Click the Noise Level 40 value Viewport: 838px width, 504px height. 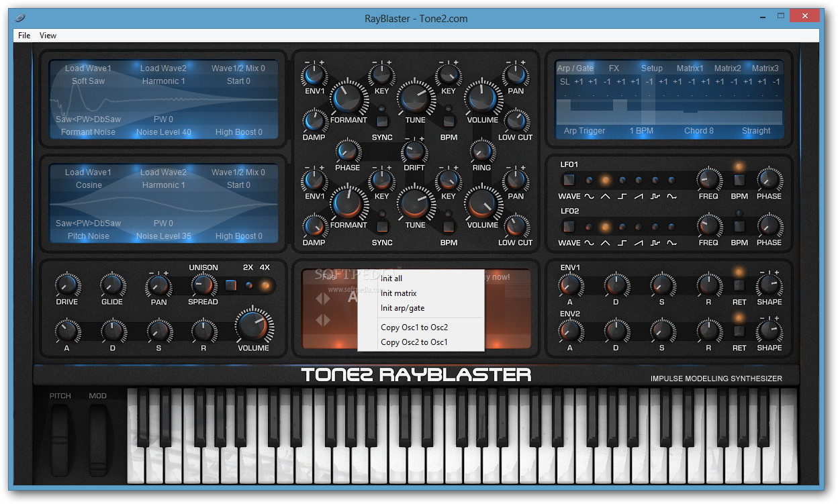point(163,132)
